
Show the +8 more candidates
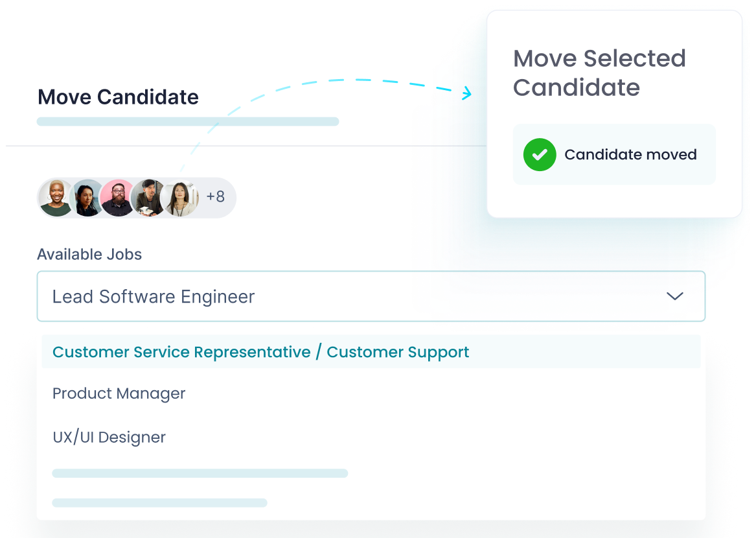[216, 197]
